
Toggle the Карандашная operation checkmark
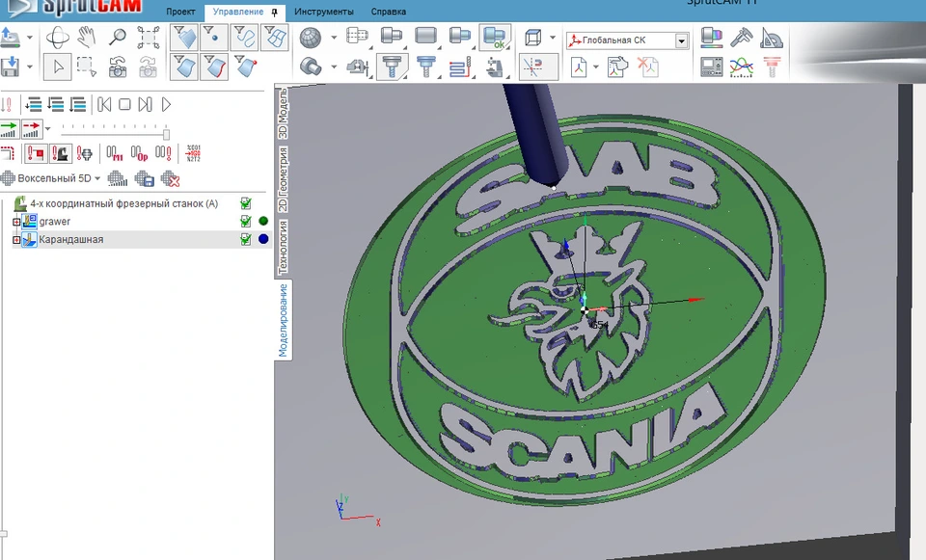tap(246, 239)
